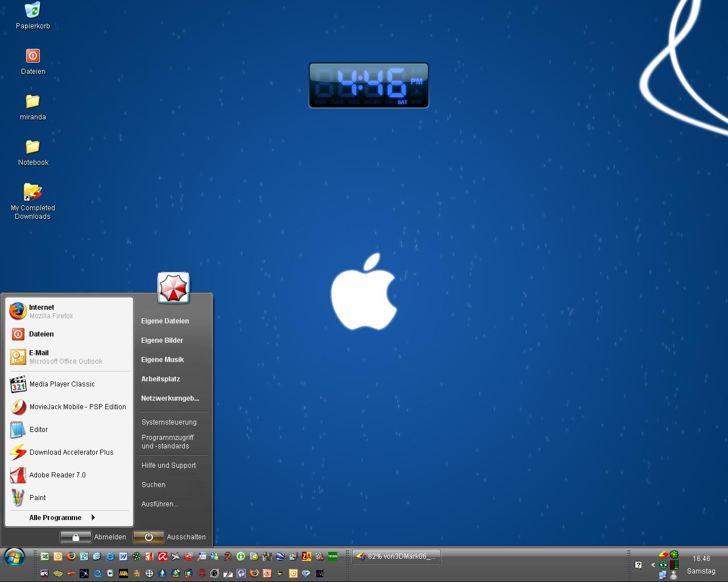The image size is (728, 582).
Task: Open Adobe Reader 7.0 from Start menu
Action: (x=69, y=475)
